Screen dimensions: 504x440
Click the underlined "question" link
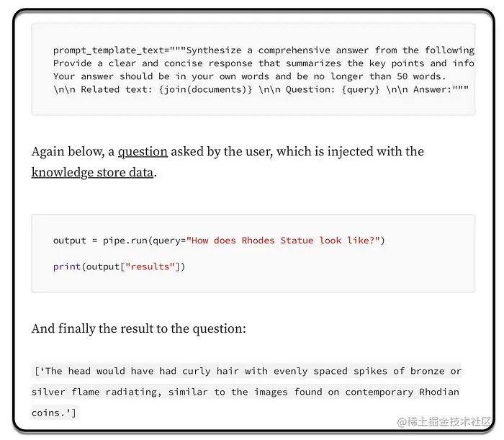pyautogui.click(x=143, y=152)
